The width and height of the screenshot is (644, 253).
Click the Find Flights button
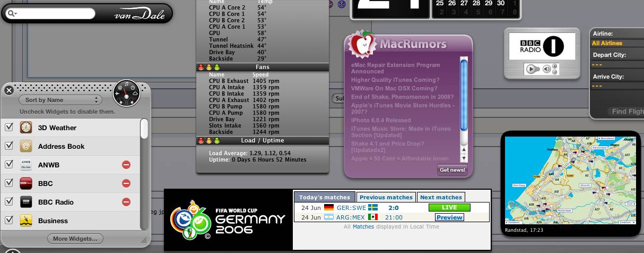point(626,112)
